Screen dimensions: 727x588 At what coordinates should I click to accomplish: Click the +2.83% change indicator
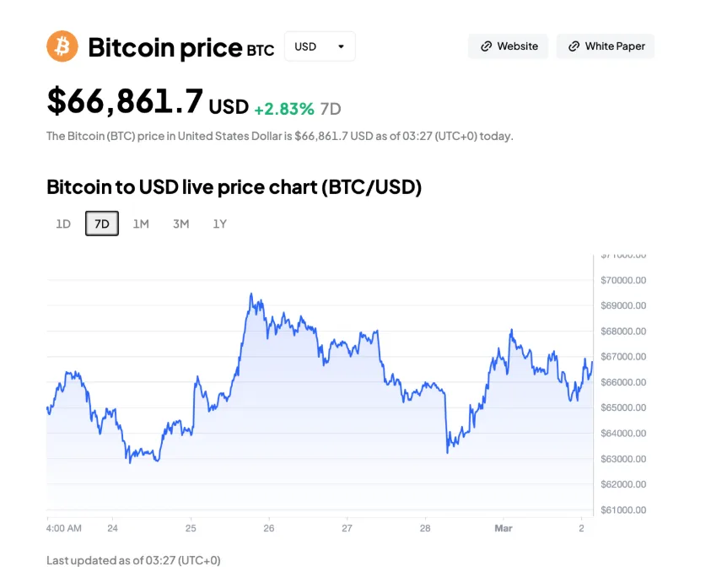[284, 109]
